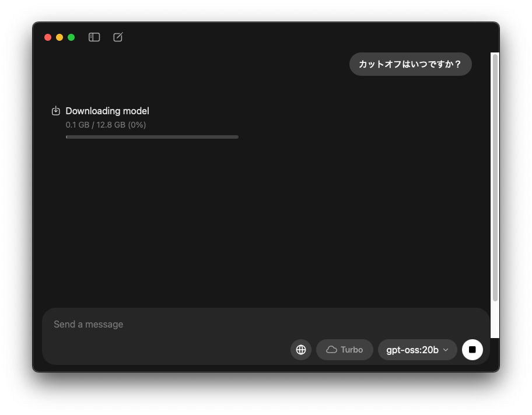The width and height of the screenshot is (532, 415).
Task: Minimize window using yellow button
Action: coord(60,37)
